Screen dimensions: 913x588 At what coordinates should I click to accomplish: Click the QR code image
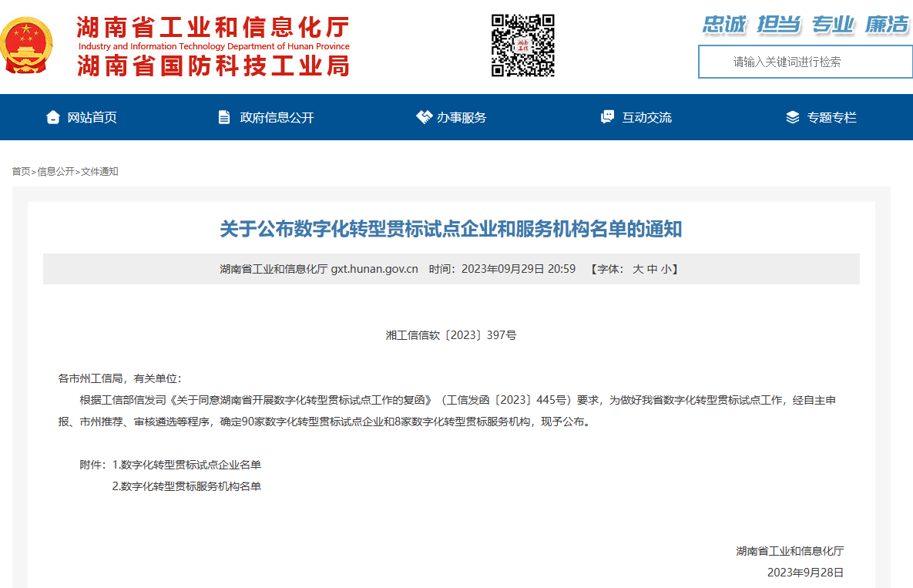tap(523, 45)
